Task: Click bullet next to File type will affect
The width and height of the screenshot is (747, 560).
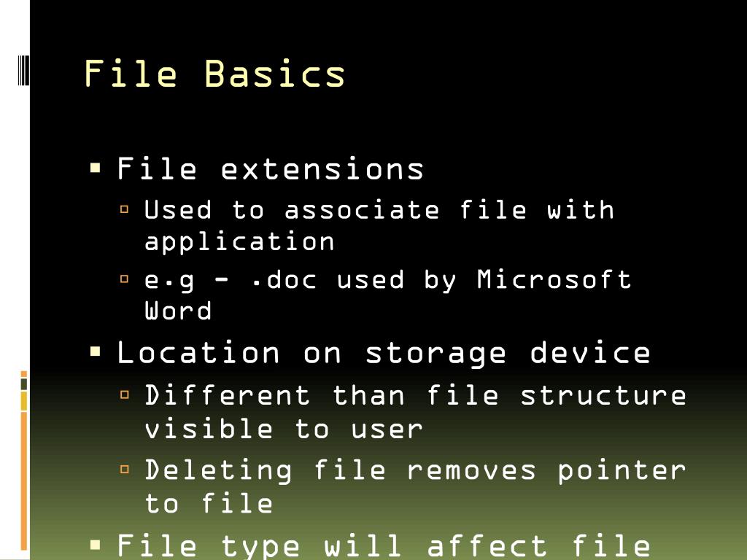Action: click(95, 544)
